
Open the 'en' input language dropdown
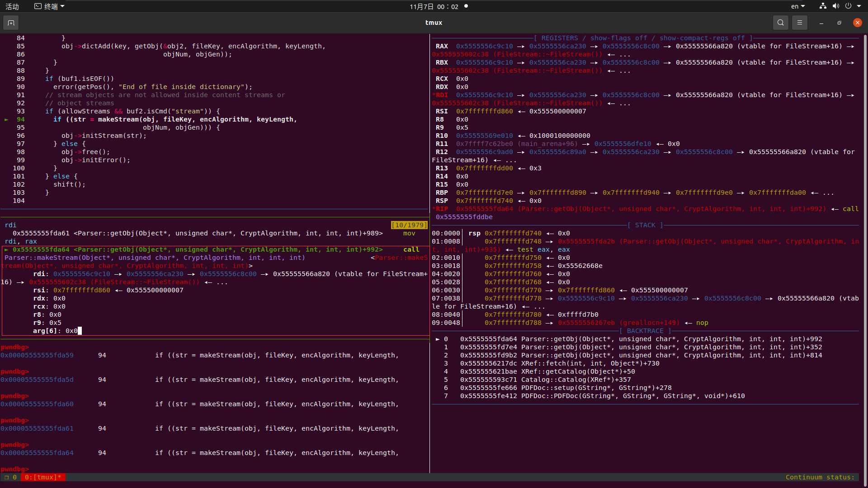pyautogui.click(x=798, y=6)
